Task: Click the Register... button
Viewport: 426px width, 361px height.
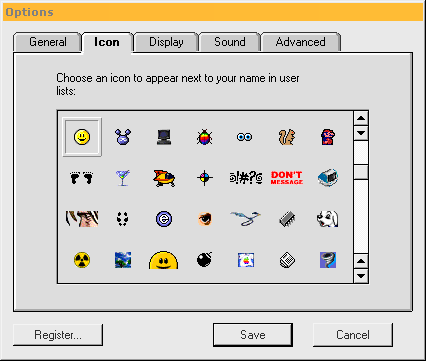Action: coord(58,335)
